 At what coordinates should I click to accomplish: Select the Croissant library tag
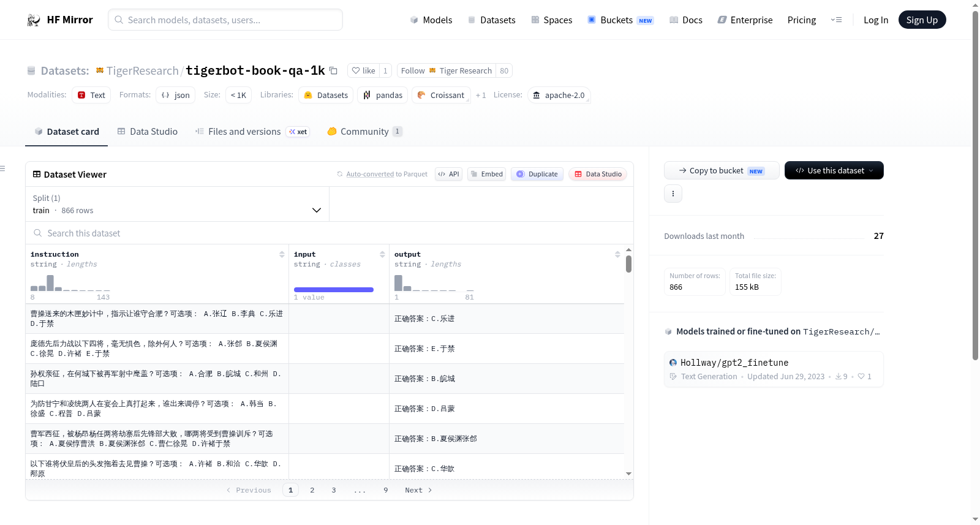coord(441,95)
